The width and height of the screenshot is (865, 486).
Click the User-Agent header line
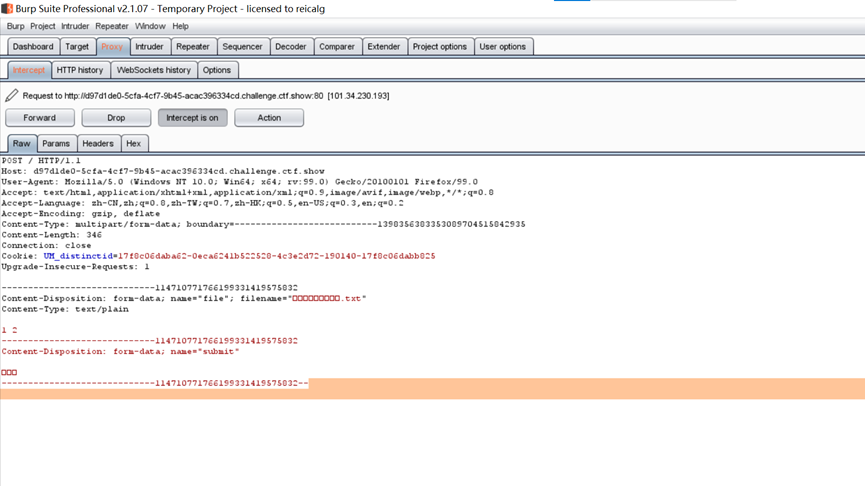[x=239, y=181]
